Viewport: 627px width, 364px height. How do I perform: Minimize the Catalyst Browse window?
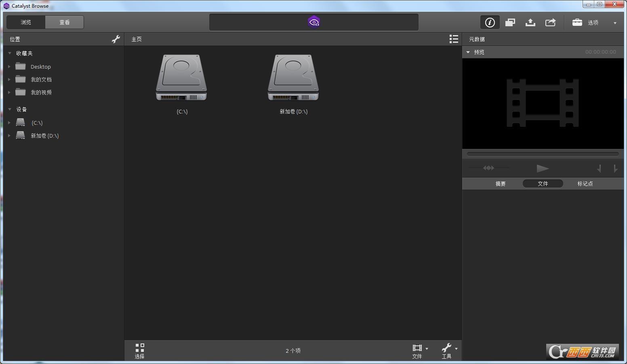point(589,4)
